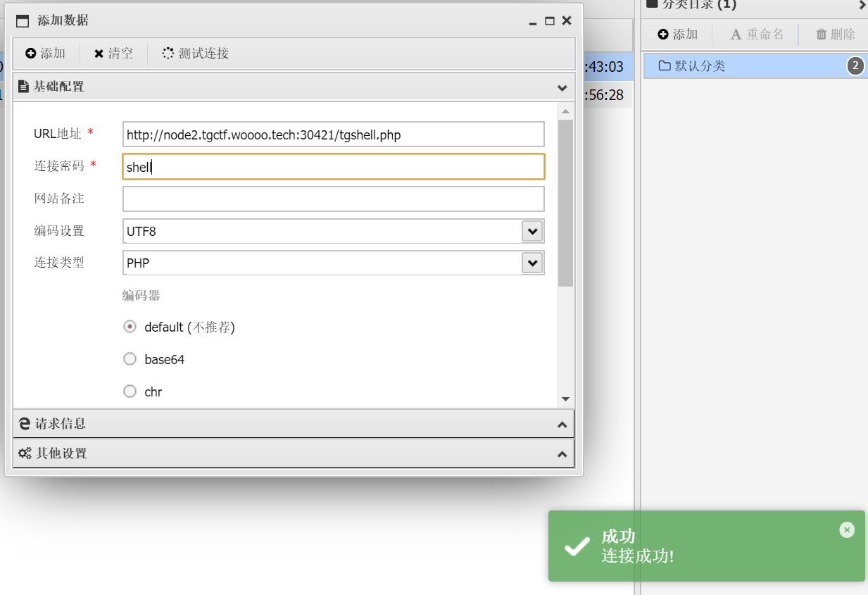Click the 基础配置 document icon
This screenshot has width=868, height=595.
[x=24, y=87]
